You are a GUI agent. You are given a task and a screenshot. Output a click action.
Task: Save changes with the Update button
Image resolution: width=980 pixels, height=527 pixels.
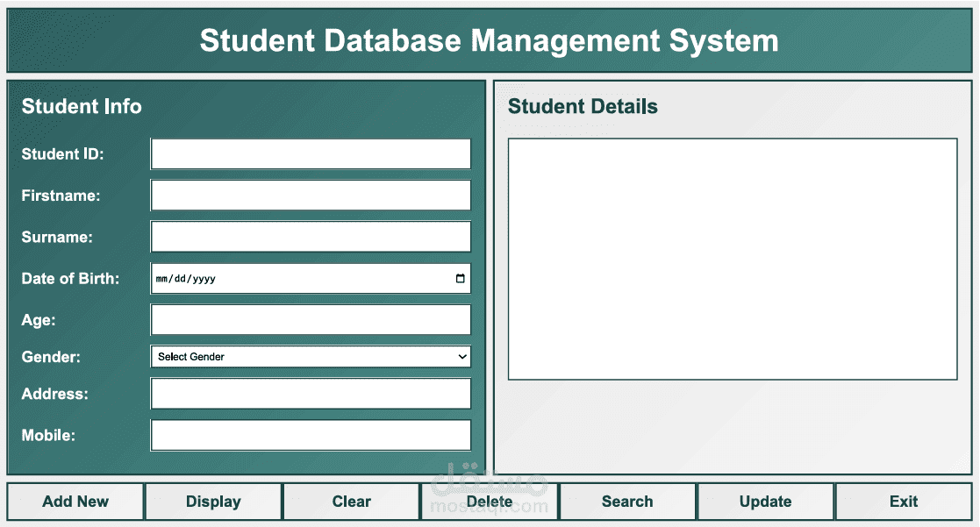(x=766, y=502)
